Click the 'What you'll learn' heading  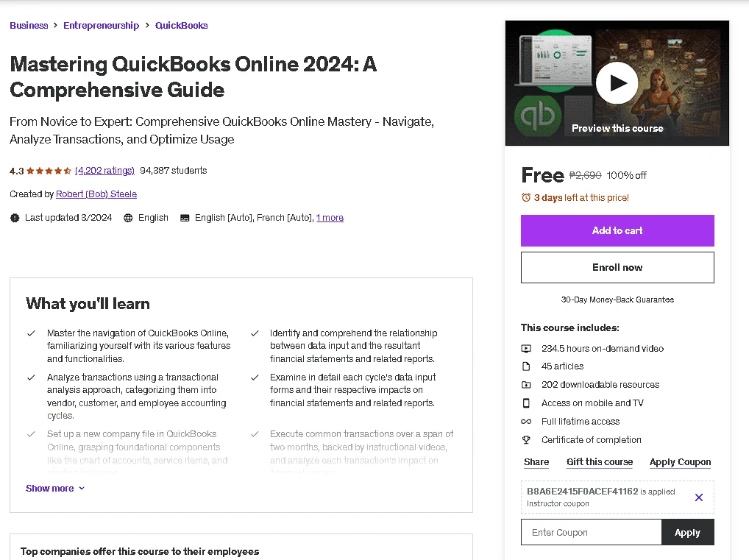coord(88,304)
